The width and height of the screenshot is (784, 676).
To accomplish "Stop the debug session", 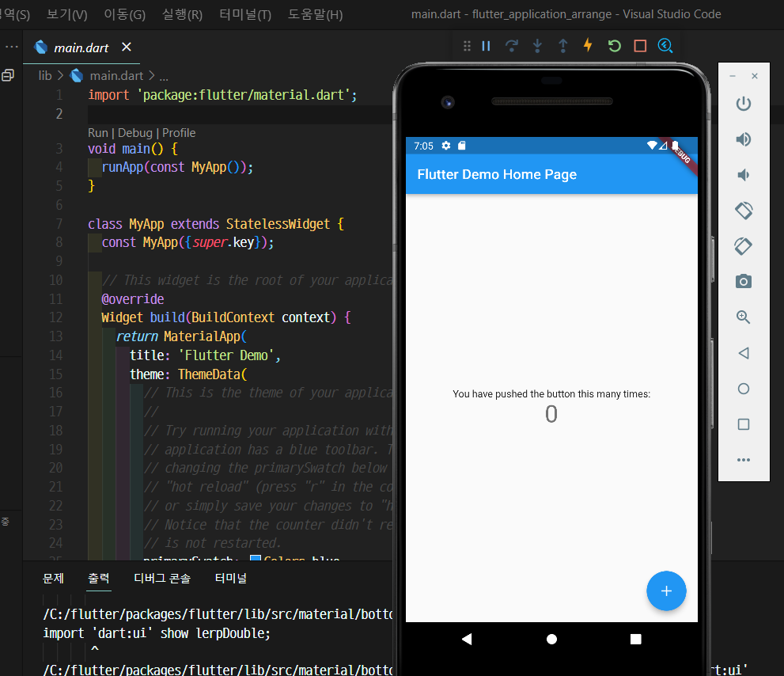I will 640,46.
